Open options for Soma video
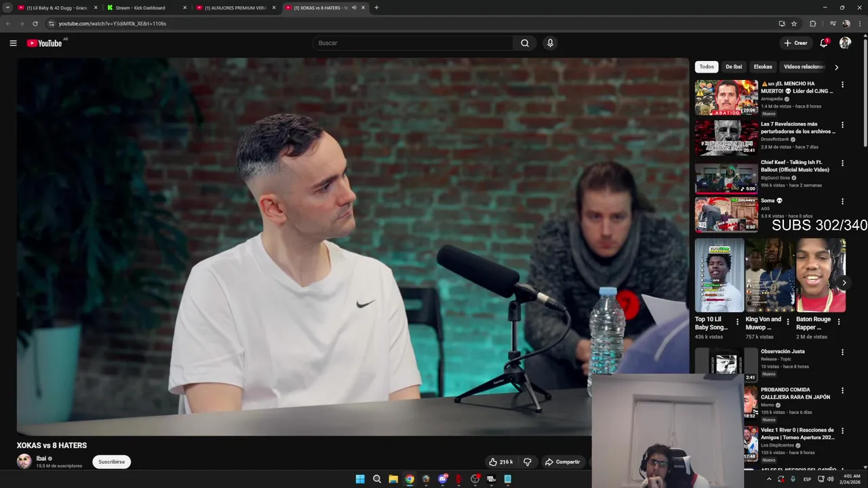This screenshot has height=488, width=868. 842,201
